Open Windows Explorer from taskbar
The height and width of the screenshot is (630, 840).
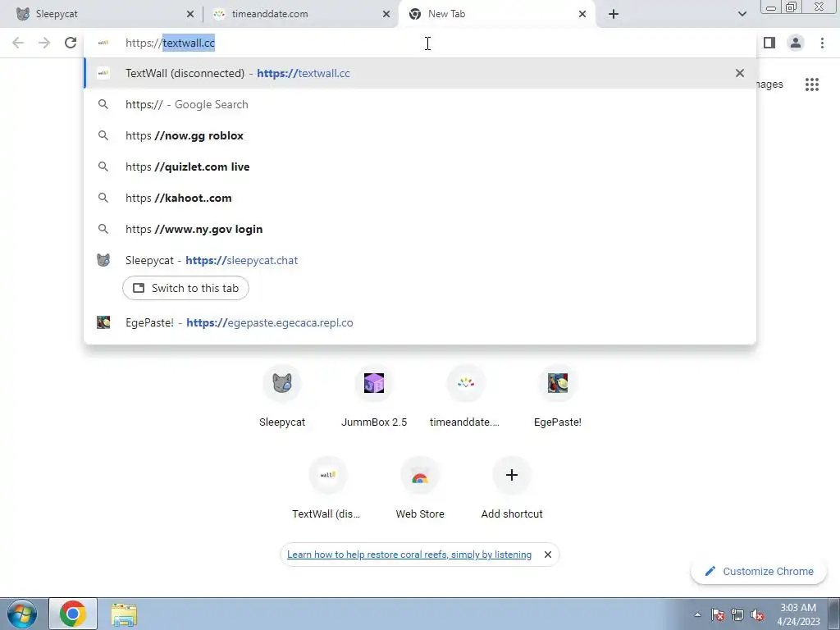click(x=124, y=614)
